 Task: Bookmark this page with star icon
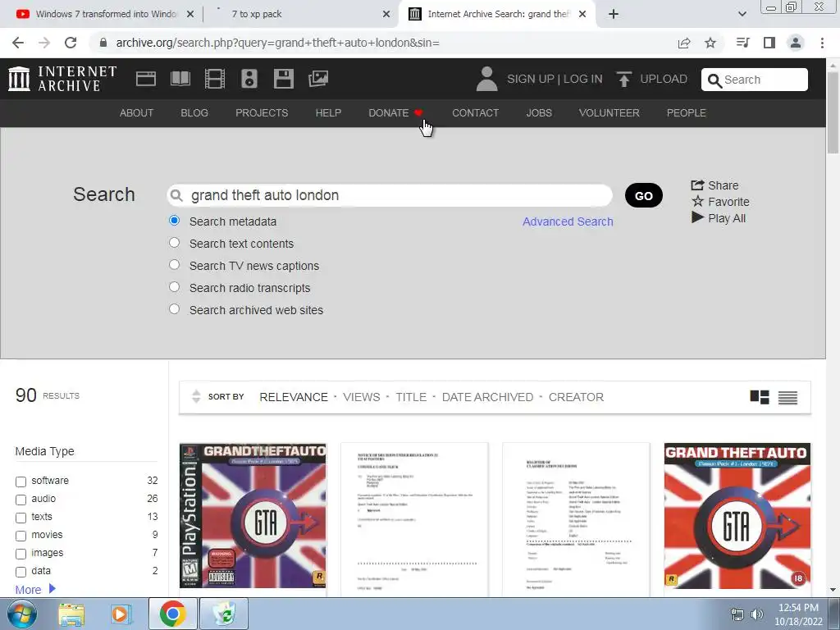click(x=710, y=43)
